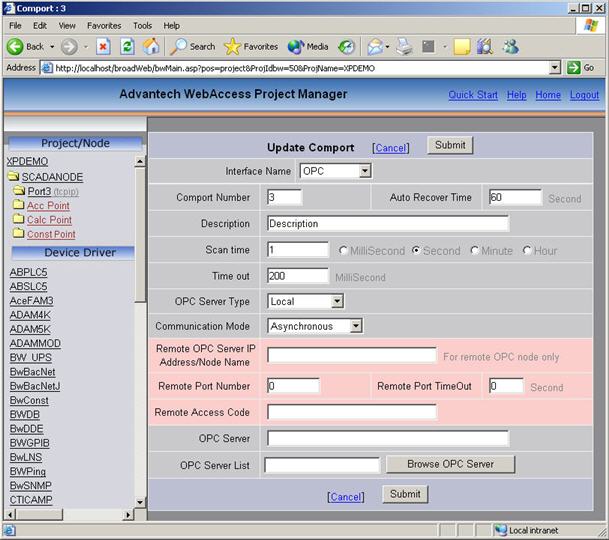Viewport: 609px width, 540px height.
Task: Click the Time out input field
Action: 298,276
